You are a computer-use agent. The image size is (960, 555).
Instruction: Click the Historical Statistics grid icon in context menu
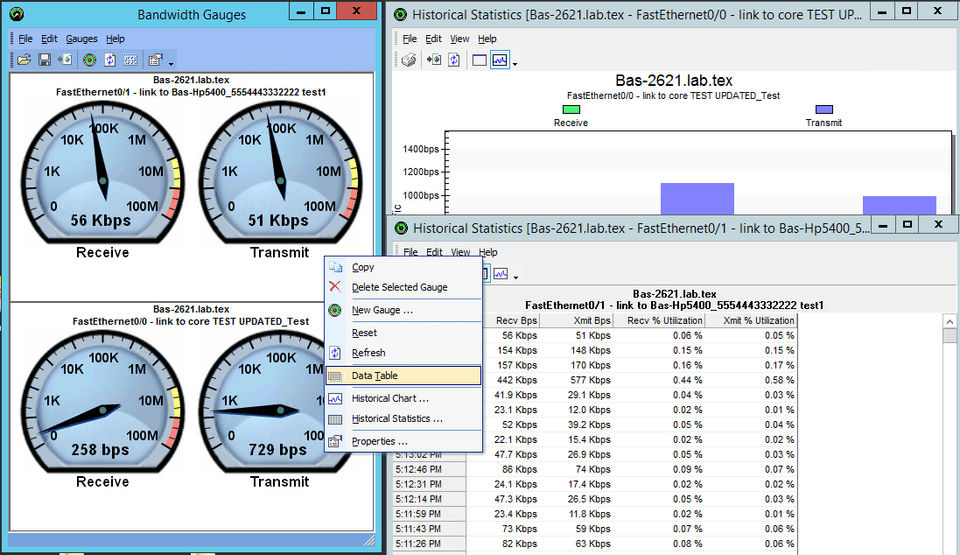pos(336,420)
